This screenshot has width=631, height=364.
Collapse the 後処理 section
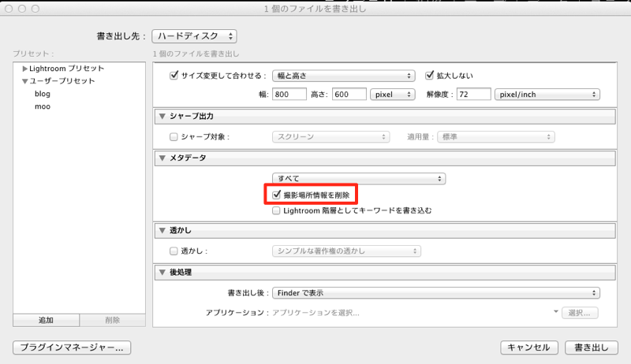tap(162, 273)
